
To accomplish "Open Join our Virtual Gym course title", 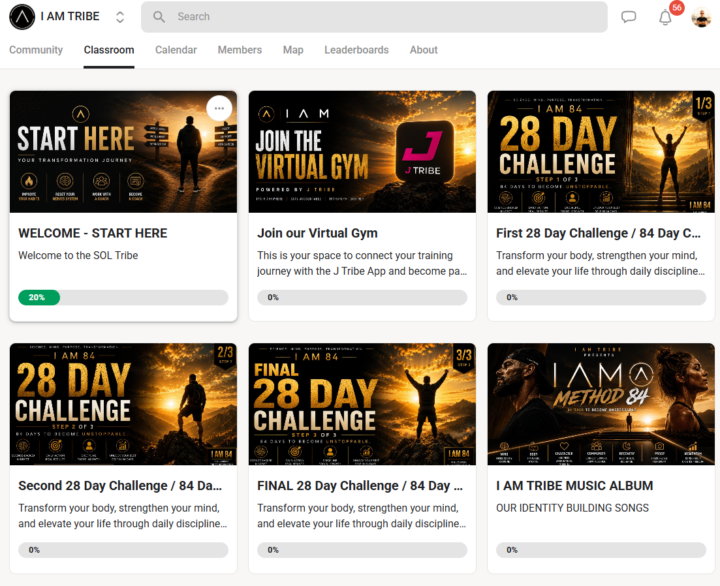I will [x=317, y=233].
